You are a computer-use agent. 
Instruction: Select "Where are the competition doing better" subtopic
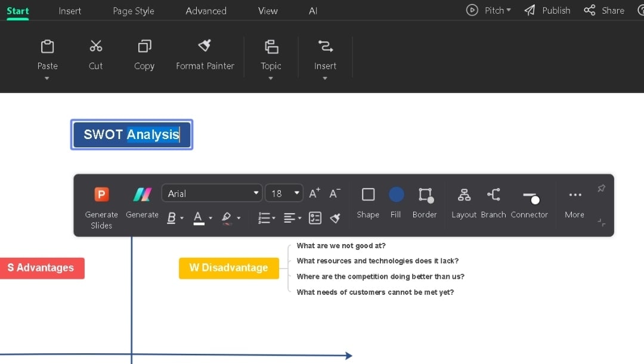[380, 276]
